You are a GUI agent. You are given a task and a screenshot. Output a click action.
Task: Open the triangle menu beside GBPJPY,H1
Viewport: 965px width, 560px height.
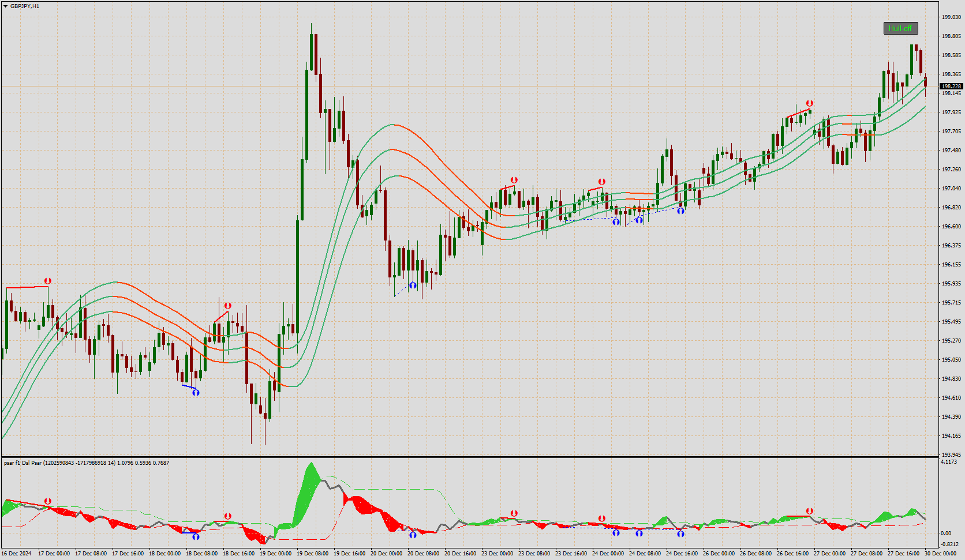(x=5, y=6)
